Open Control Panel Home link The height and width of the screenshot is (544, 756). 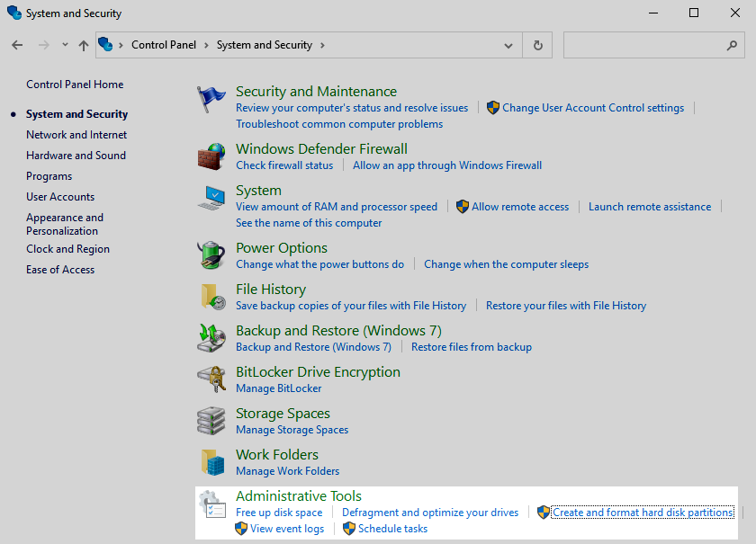[75, 85]
